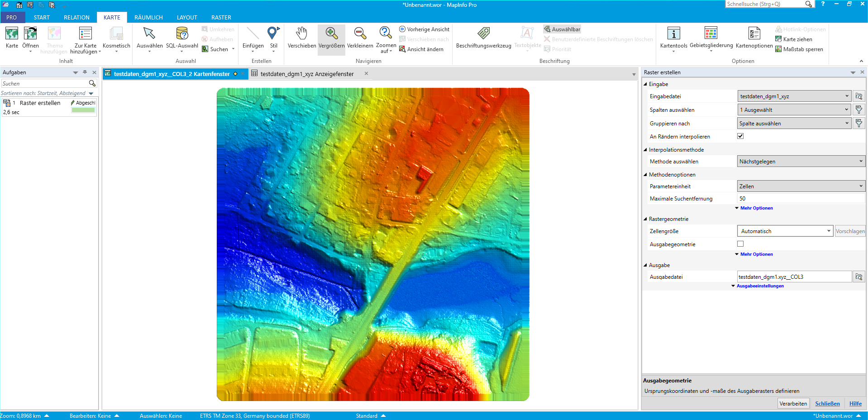This screenshot has width=868, height=420.
Task: Enable the Ausgabegeometrie checkbox
Action: click(740, 244)
